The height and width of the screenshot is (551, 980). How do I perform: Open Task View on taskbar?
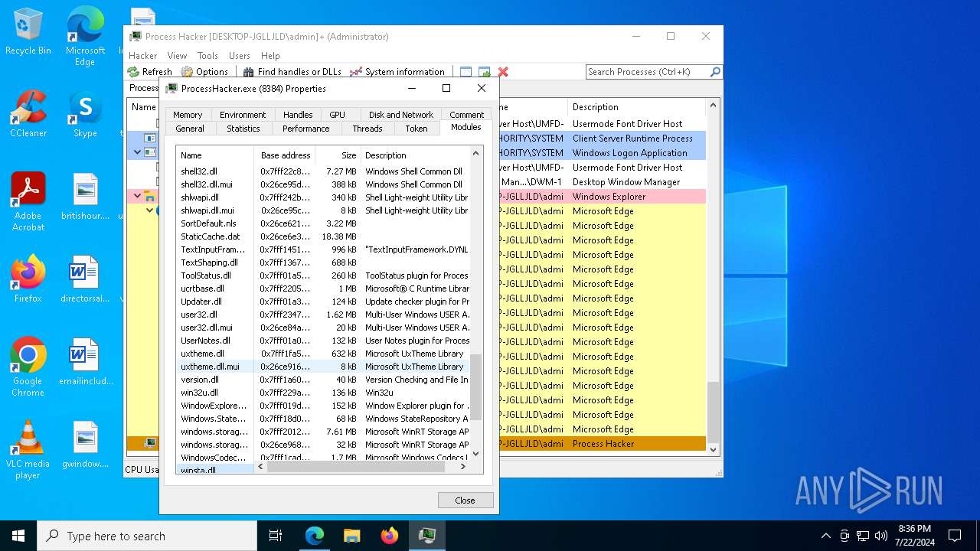pos(276,536)
